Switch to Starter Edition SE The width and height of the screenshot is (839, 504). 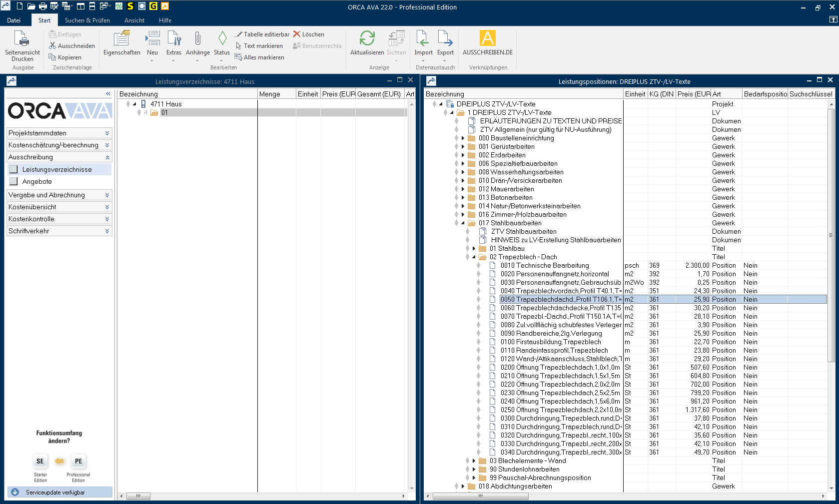(x=40, y=461)
